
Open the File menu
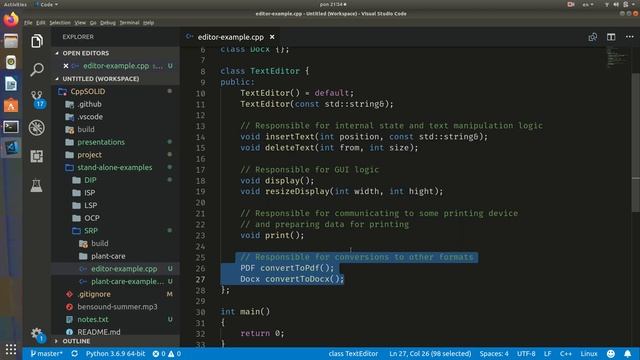pos(28,23)
